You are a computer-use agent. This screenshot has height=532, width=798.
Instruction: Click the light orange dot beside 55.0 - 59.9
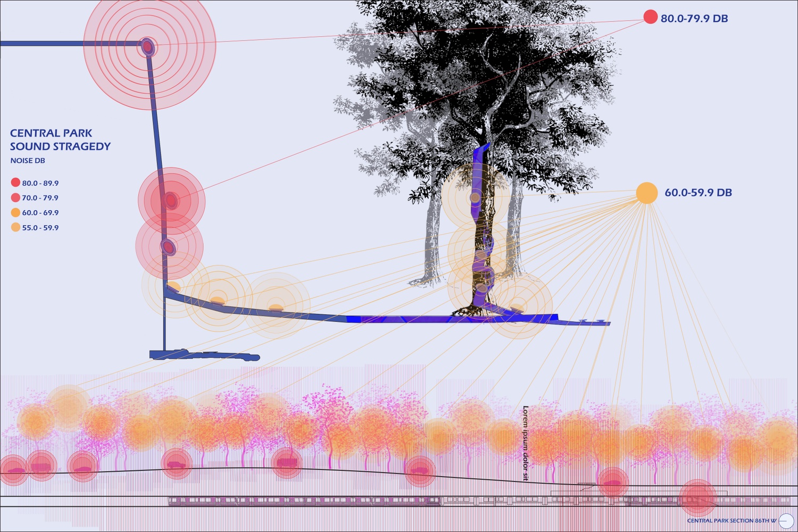[15, 227]
